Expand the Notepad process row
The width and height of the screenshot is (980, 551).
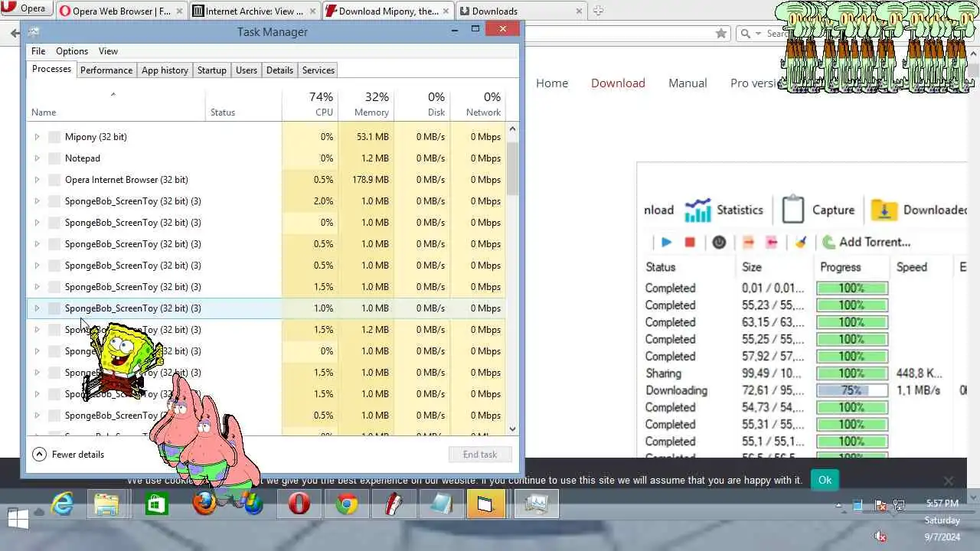pos(37,158)
